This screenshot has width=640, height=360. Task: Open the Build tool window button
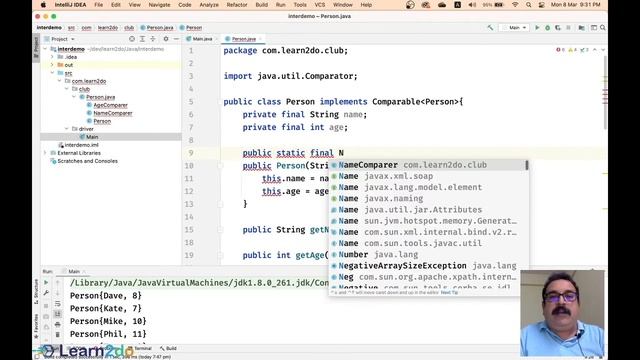coord(168,348)
